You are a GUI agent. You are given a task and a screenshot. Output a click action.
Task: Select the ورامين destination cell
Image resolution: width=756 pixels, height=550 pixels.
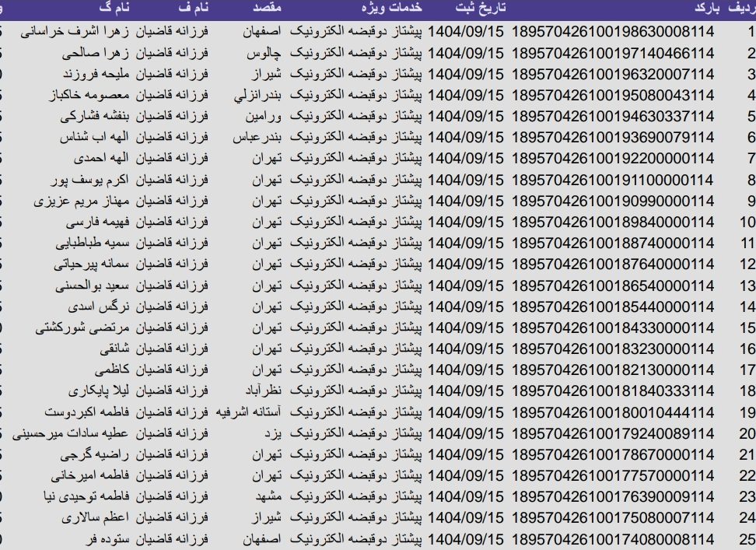click(267, 117)
